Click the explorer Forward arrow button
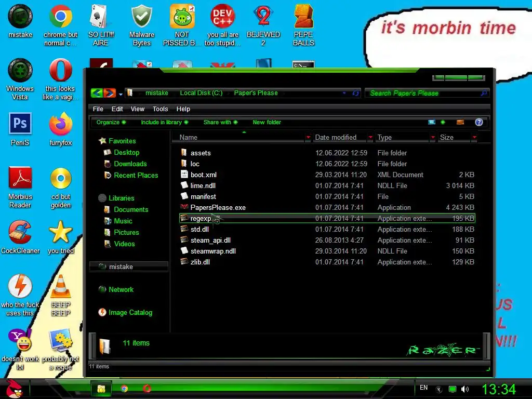Image resolution: width=532 pixels, height=399 pixels. point(109,93)
